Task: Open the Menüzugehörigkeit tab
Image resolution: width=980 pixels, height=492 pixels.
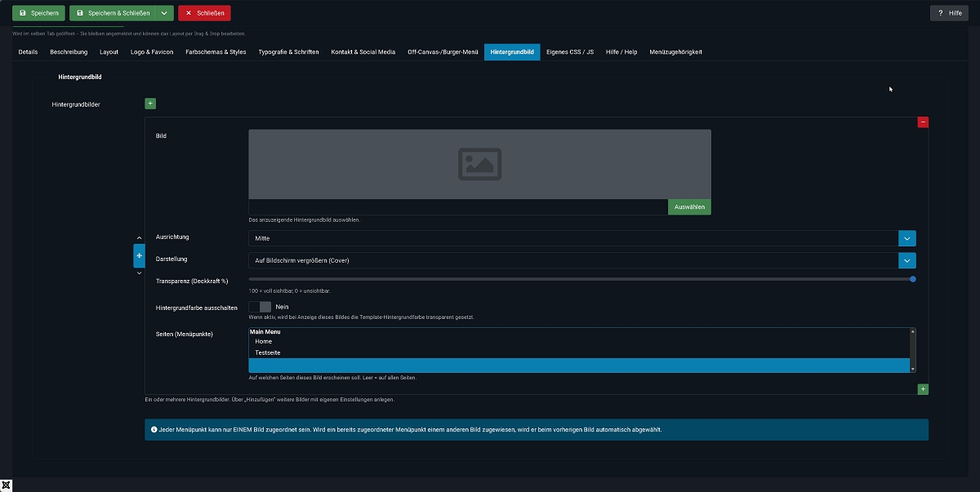Action: tap(675, 51)
